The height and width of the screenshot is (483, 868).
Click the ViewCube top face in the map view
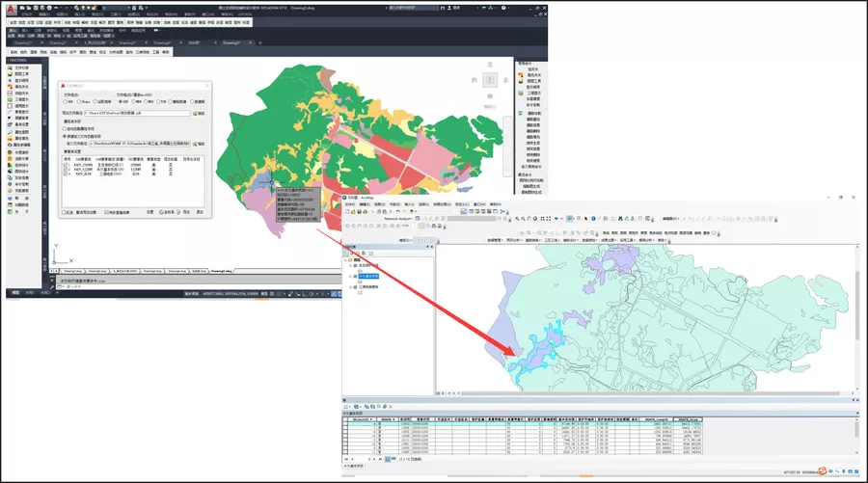[489, 79]
